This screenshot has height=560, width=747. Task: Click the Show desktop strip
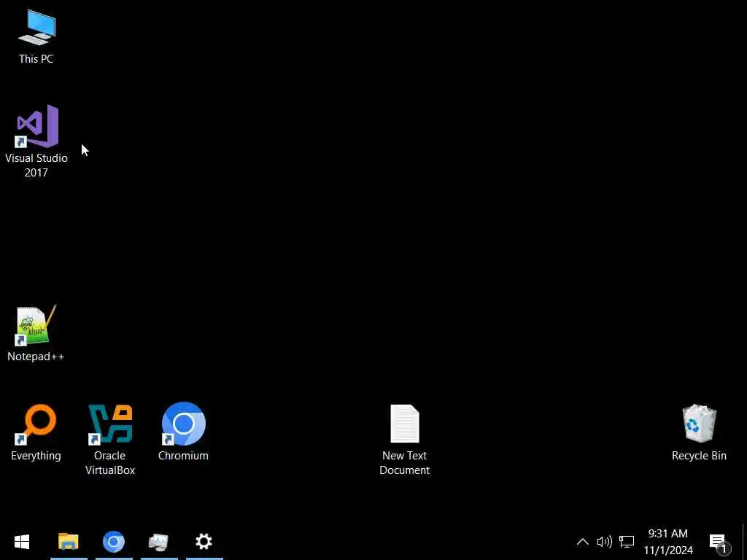click(x=744, y=542)
